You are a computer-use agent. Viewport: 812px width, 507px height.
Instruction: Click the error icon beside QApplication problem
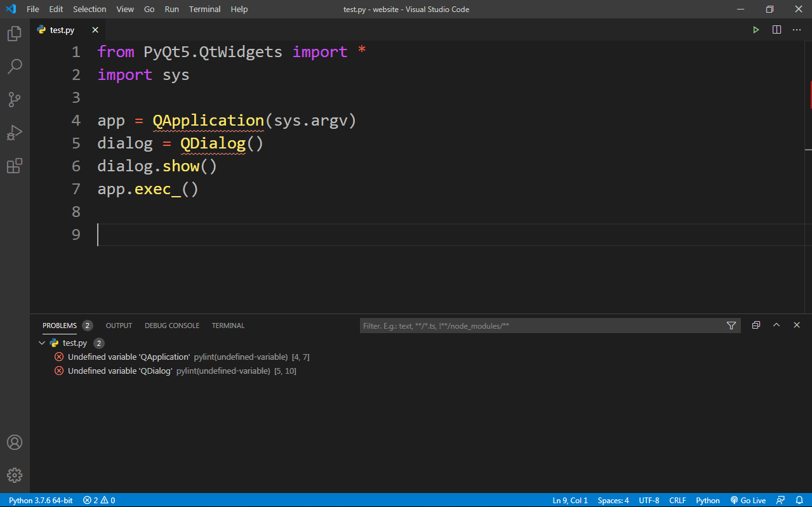point(59,357)
